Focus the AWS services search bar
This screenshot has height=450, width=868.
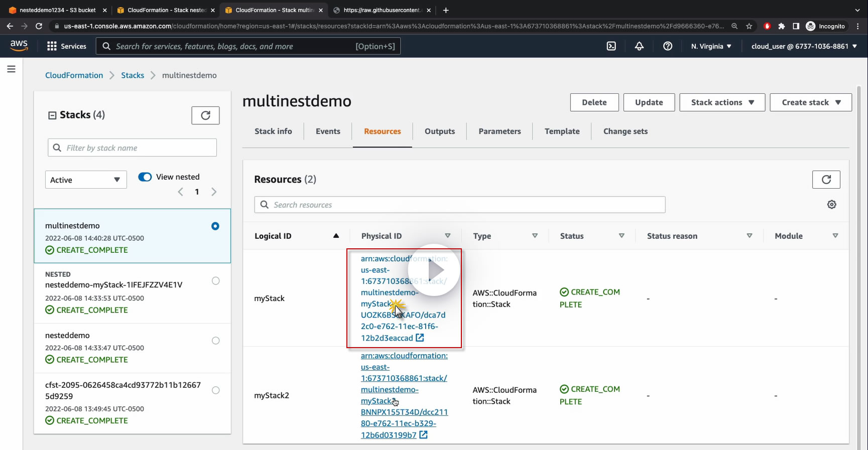point(248,46)
